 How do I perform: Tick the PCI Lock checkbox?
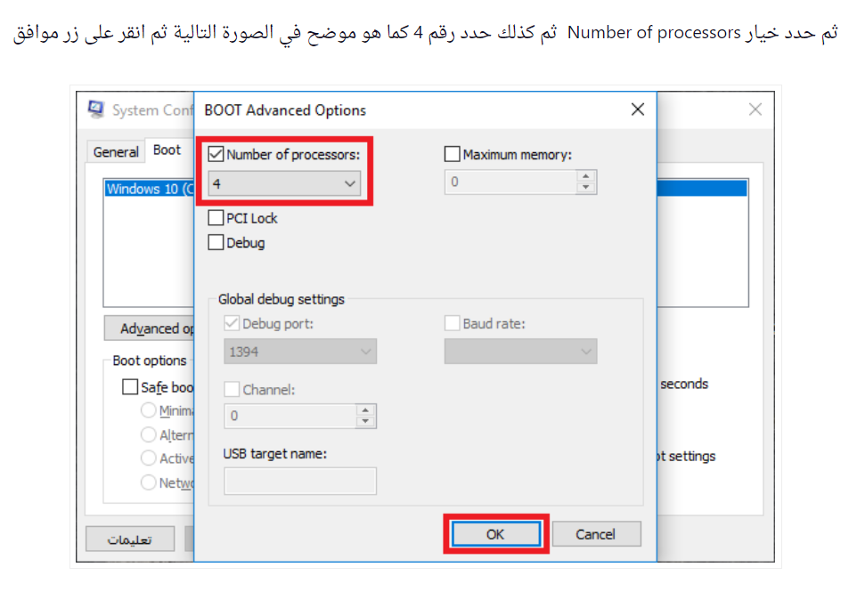point(216,218)
